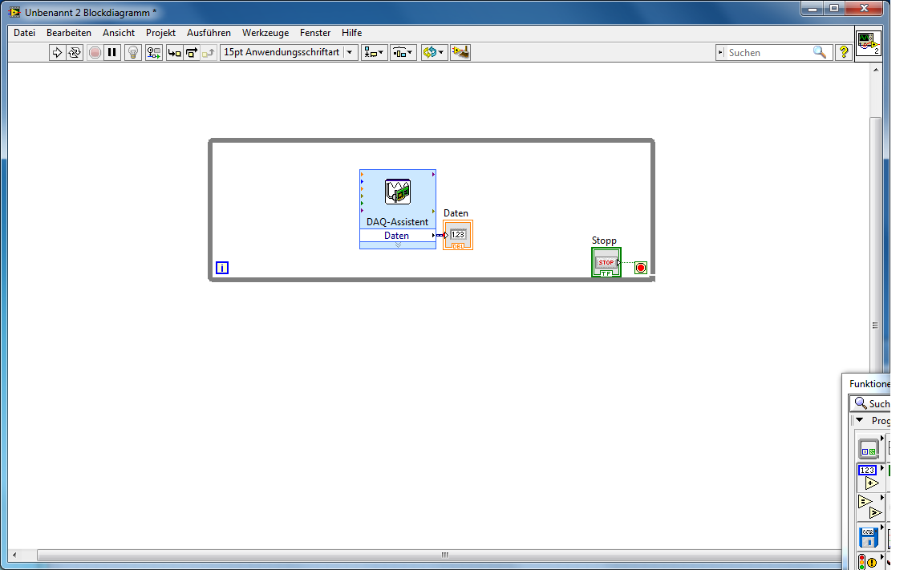
Task: Open the Structures subpalette icon
Action: (869, 449)
